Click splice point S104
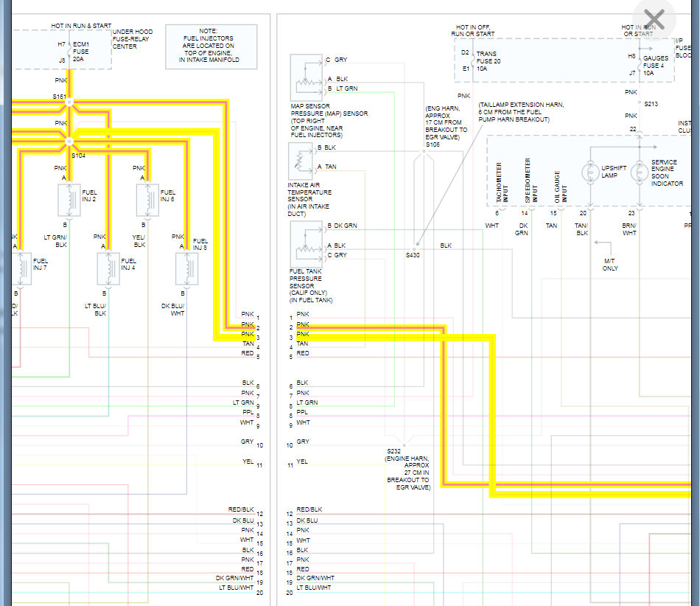 69,141
